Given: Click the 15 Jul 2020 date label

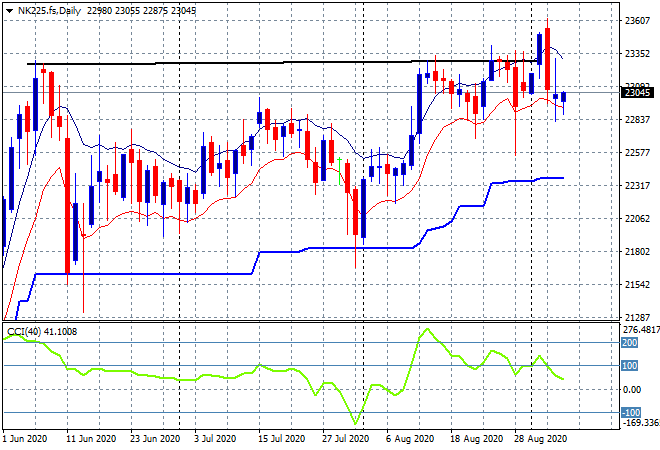Looking at the screenshot, I should (281, 439).
